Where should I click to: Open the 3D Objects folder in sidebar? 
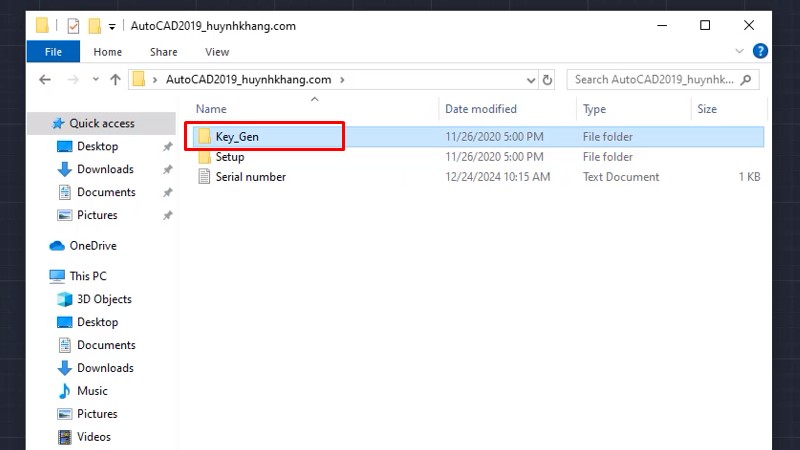click(x=104, y=299)
